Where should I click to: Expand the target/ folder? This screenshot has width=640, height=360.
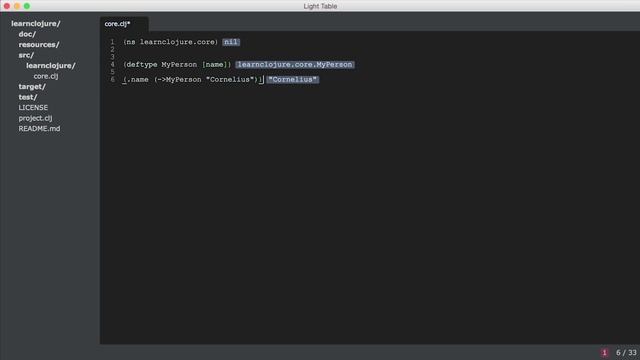(32, 87)
